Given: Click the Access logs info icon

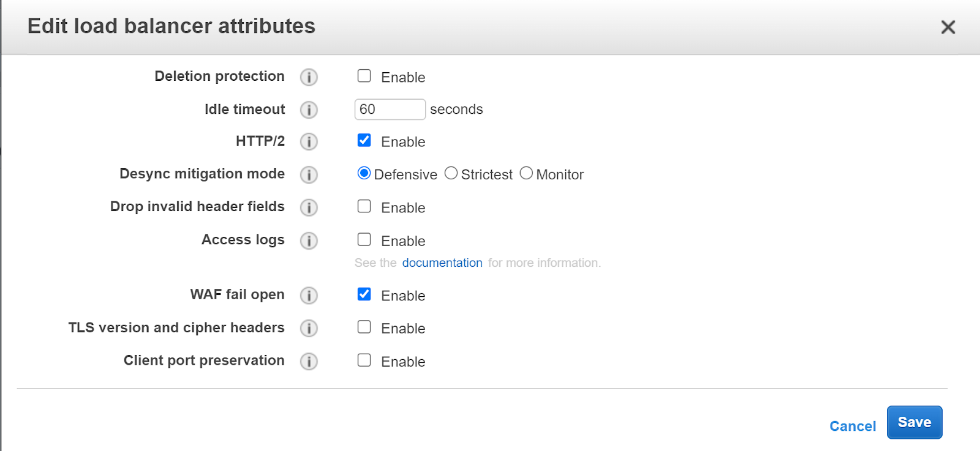Looking at the screenshot, I should pos(309,240).
